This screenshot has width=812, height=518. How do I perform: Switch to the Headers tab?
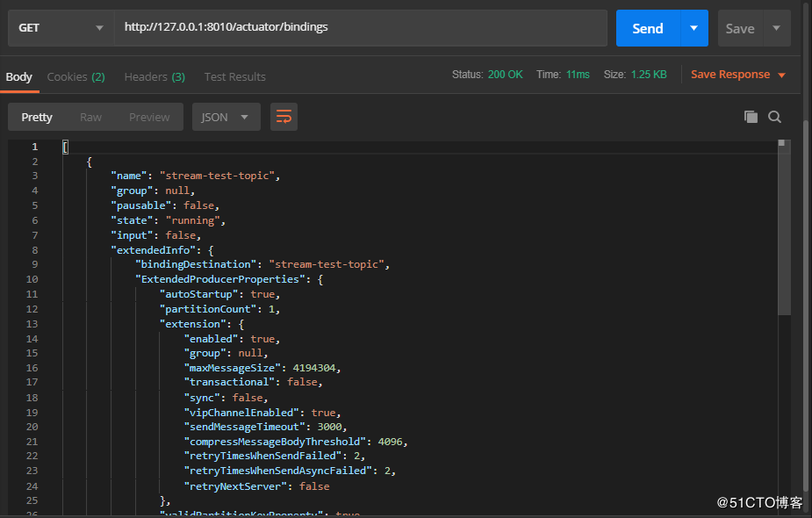tap(154, 76)
